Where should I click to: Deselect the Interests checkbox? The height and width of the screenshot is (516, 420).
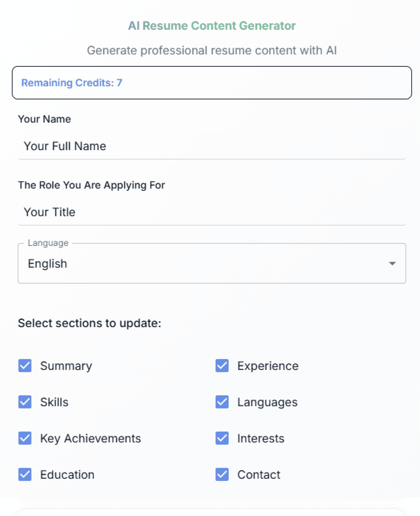[x=222, y=438]
